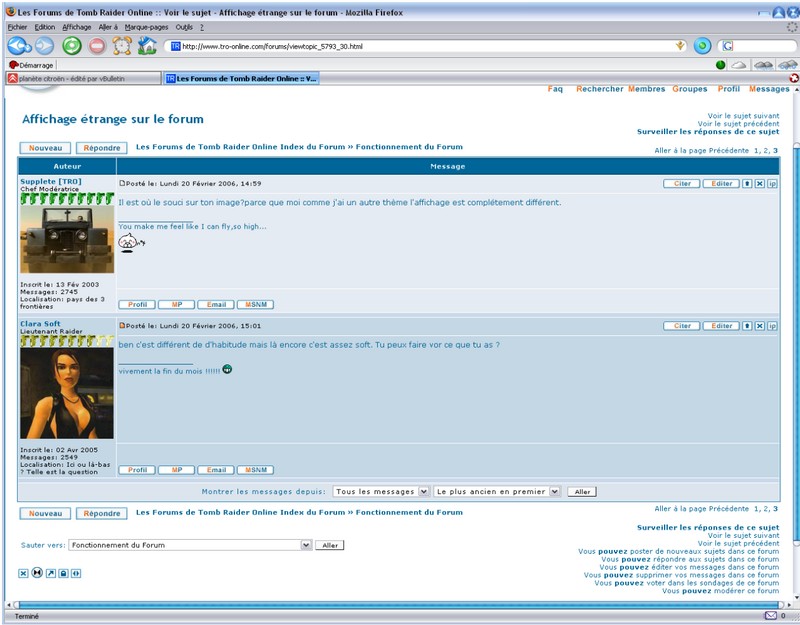This screenshot has height=625, width=800.
Task: Click the horizontal scrollbar at bottom
Action: (x=399, y=605)
